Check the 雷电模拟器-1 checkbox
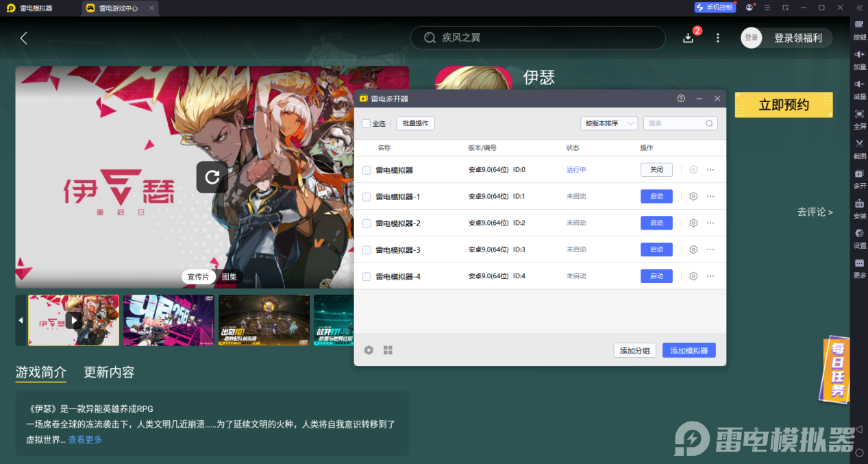Viewport: 868px width, 464px height. (367, 197)
